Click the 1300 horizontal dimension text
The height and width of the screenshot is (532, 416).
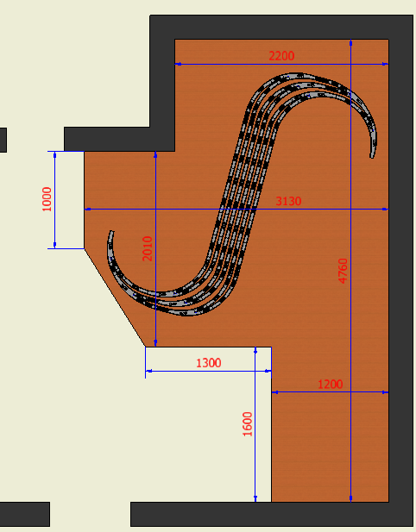(209, 363)
